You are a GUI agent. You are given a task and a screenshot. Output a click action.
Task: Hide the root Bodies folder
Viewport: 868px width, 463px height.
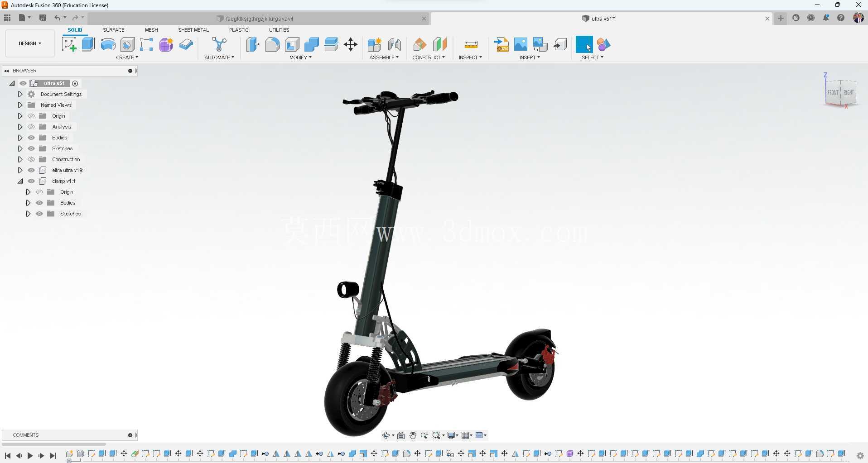pos(31,138)
